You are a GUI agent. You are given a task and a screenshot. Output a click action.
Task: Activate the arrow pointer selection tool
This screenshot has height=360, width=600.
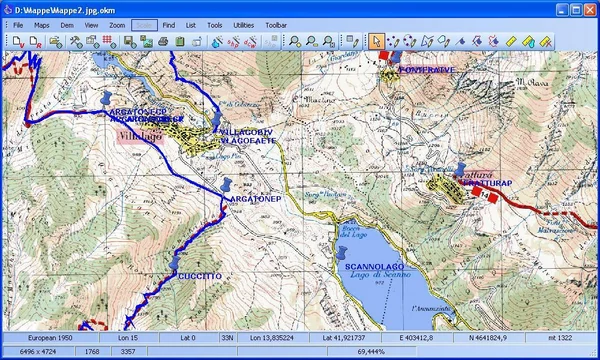click(x=377, y=41)
